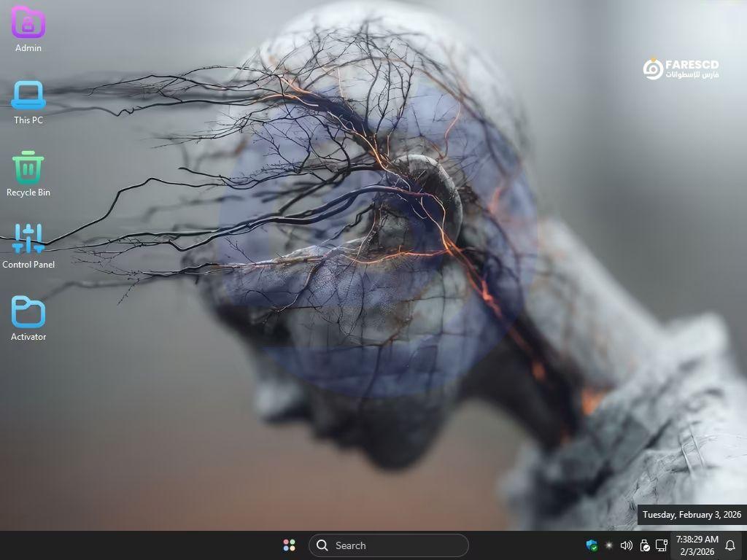This screenshot has width=747, height=560.
Task: Open the Admin folder desktop icon
Action: [28, 23]
